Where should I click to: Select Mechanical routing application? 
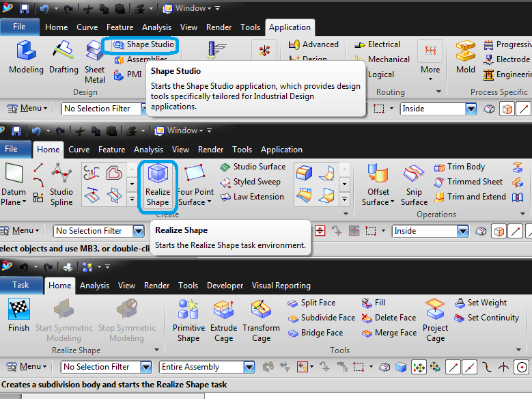point(382,59)
